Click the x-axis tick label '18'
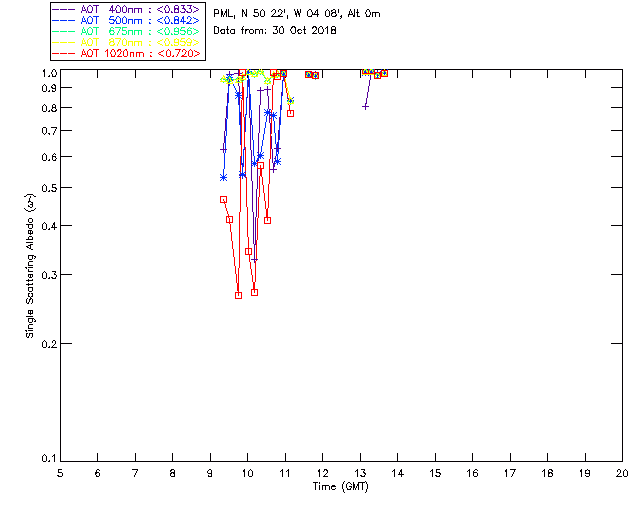640x512 pixels. pyautogui.click(x=548, y=474)
